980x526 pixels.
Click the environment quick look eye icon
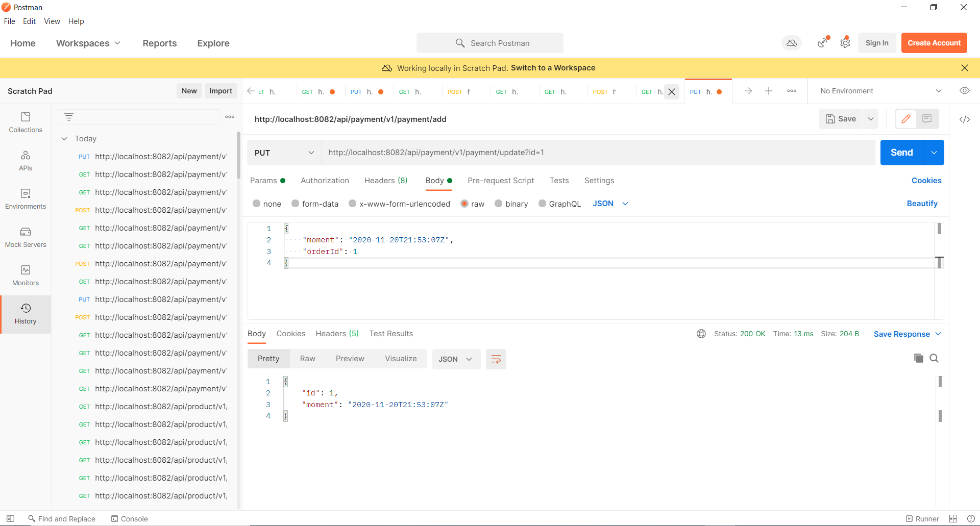(965, 91)
